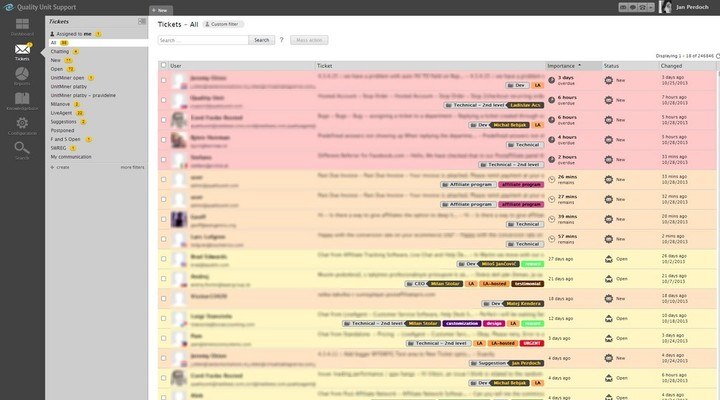Check the ticket row marked 2 hours overdue
The image size is (720, 400).
pyautogui.click(x=163, y=160)
